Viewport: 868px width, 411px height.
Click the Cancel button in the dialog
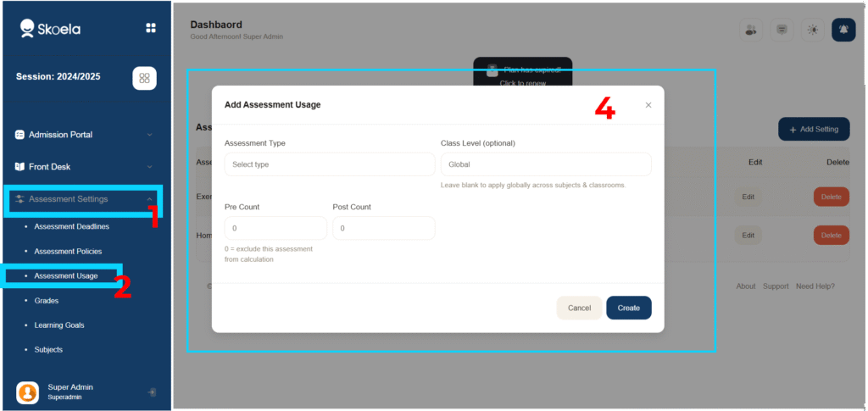(x=579, y=308)
